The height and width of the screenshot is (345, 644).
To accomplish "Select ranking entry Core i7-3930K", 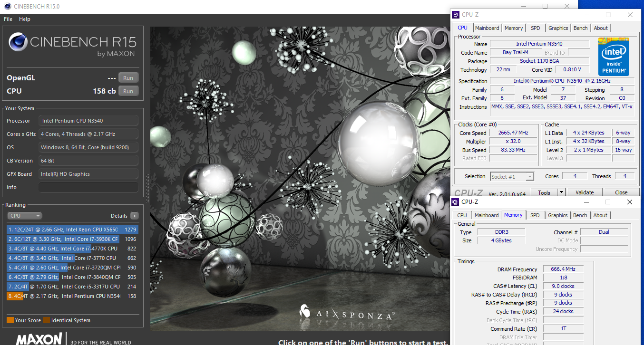I will click(x=73, y=239).
